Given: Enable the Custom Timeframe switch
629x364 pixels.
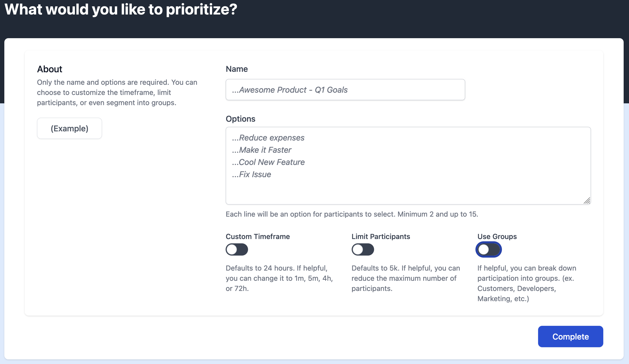Looking at the screenshot, I should pos(237,249).
